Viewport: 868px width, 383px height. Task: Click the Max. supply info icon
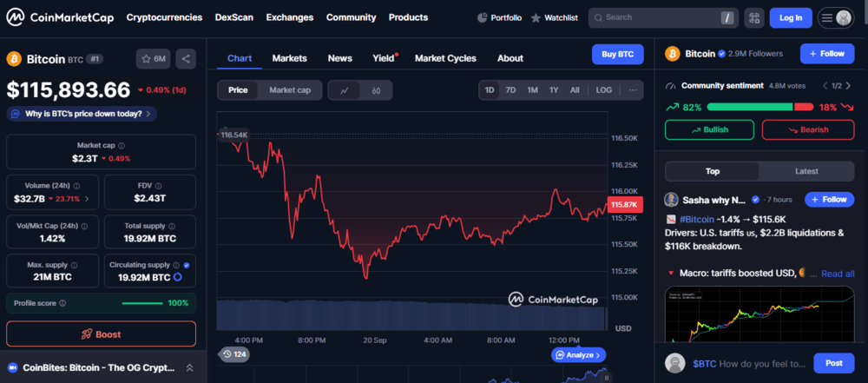click(74, 266)
